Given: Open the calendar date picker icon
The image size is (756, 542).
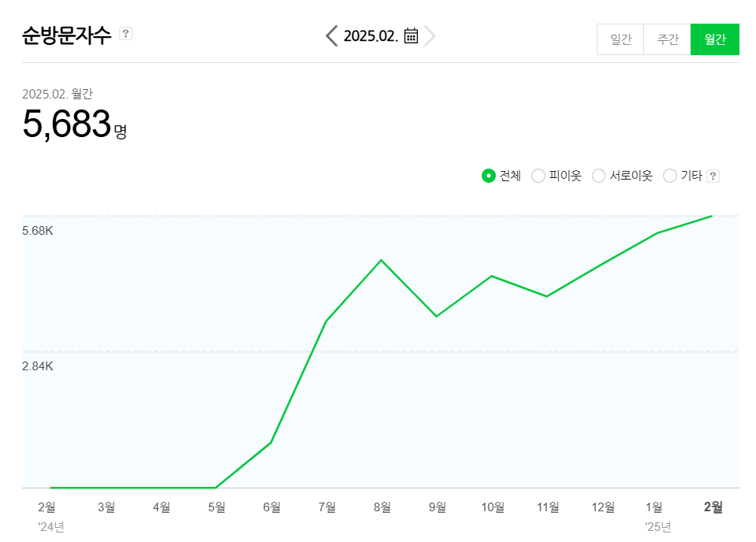Looking at the screenshot, I should pyautogui.click(x=411, y=35).
